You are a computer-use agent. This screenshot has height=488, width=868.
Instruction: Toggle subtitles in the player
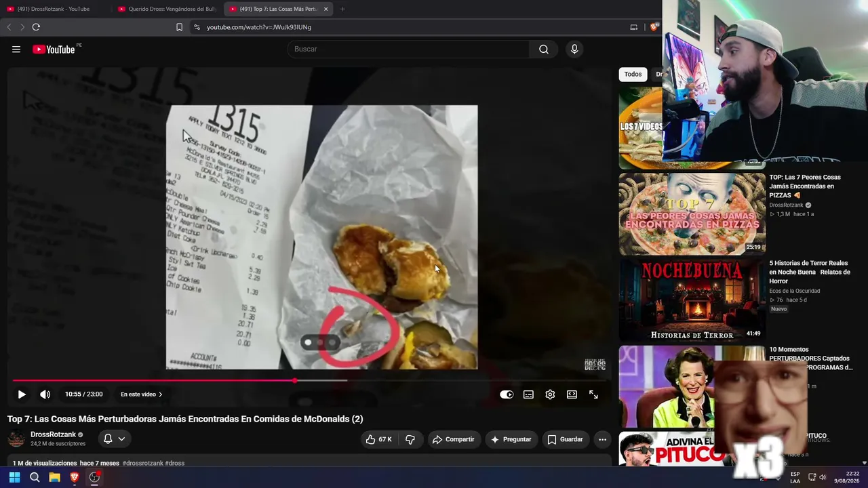528,394
